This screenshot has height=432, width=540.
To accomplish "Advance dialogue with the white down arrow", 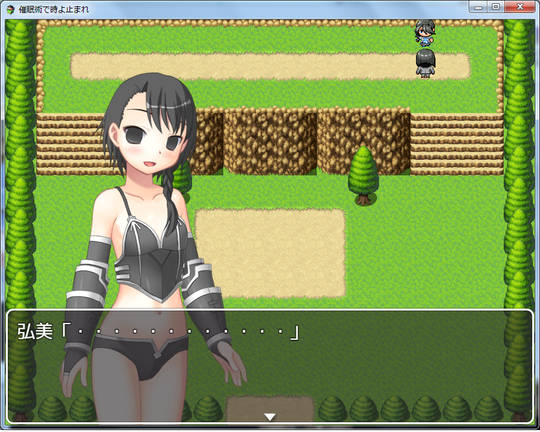I will pos(270,417).
